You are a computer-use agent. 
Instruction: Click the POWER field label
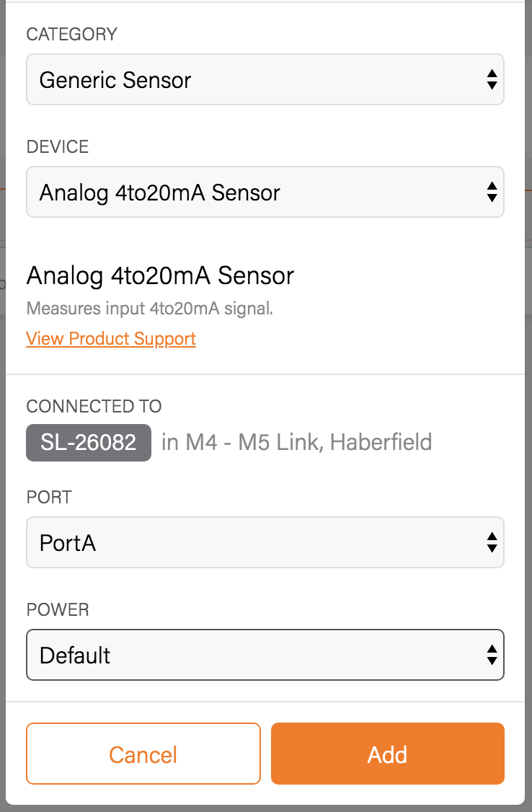58,610
